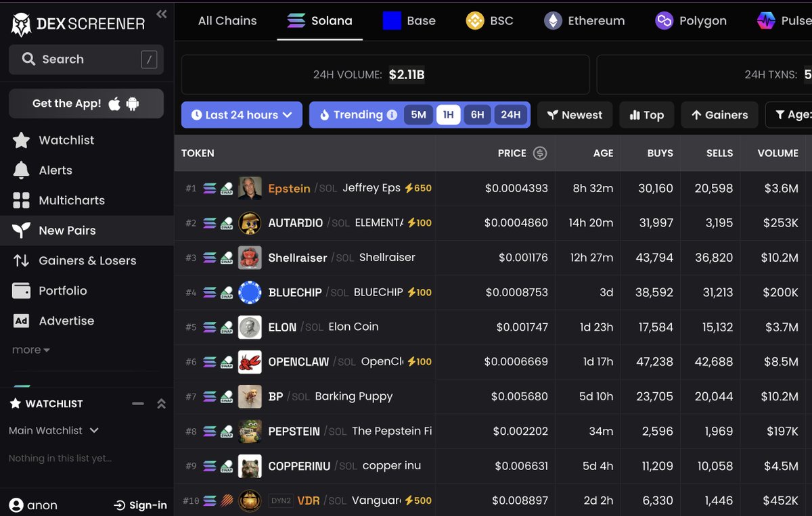812x516 pixels.
Task: Click Epstein token avatar
Action: (x=250, y=188)
